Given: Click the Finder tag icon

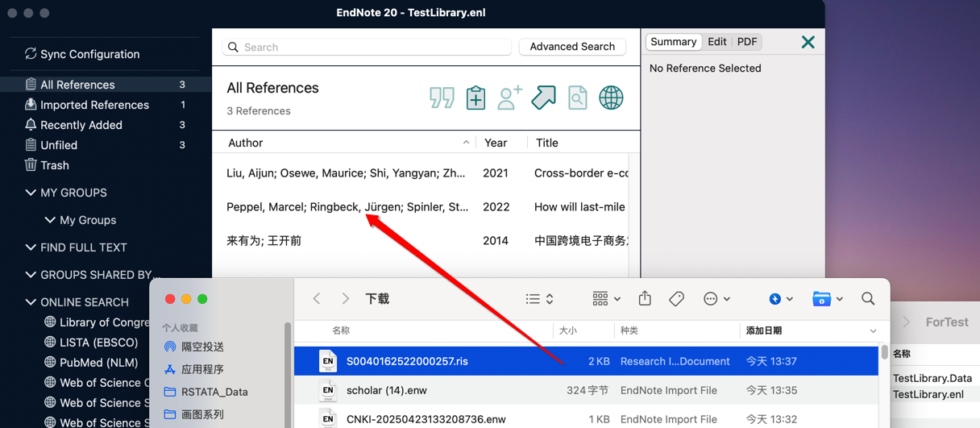Looking at the screenshot, I should pyautogui.click(x=676, y=299).
